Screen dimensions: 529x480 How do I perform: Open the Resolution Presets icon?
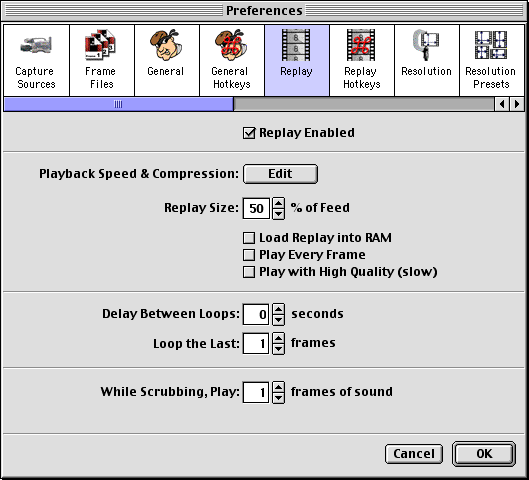[491, 45]
